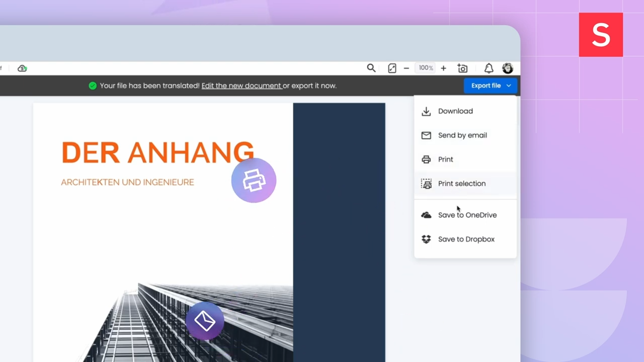Click the fit-to-page expand icon
Viewport: 644px width, 362px height.
point(392,68)
